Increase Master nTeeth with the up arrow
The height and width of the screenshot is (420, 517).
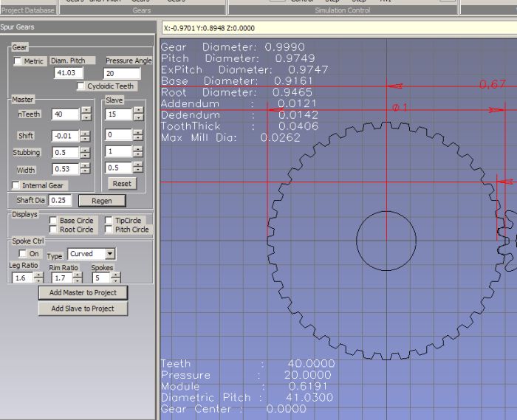(86, 110)
